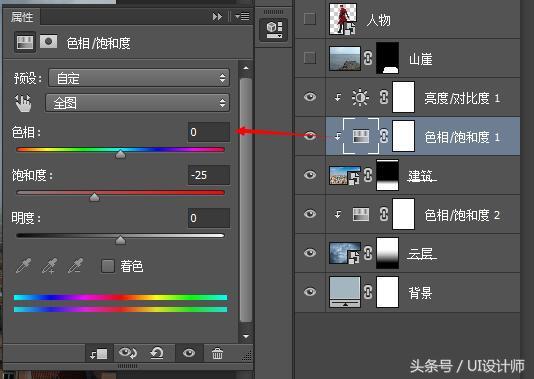Select the 山崖 layer mask thumbnail
The width and height of the screenshot is (534, 379).
[x=387, y=58]
